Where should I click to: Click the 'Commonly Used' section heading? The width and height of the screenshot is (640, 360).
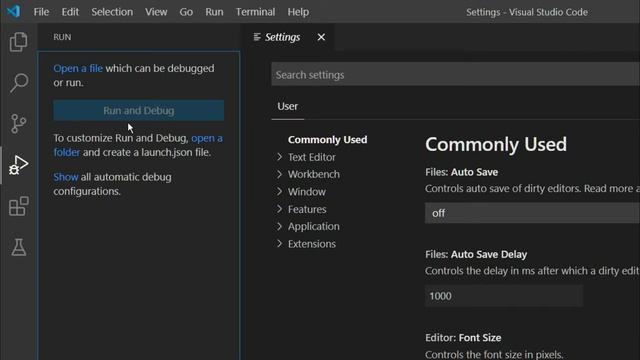pyautogui.click(x=496, y=144)
